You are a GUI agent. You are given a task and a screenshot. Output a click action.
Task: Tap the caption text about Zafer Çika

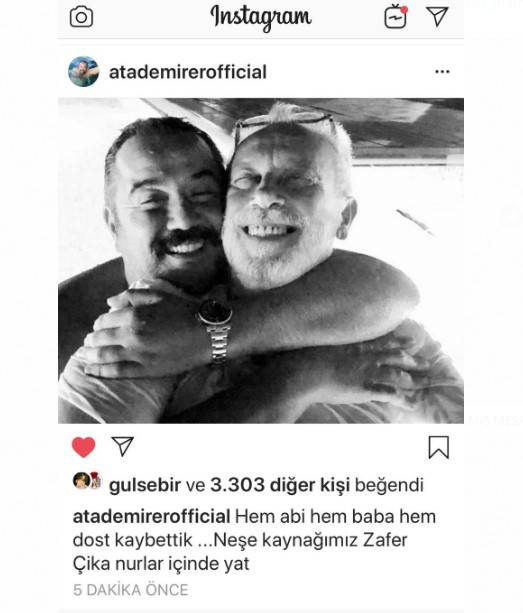[254, 540]
